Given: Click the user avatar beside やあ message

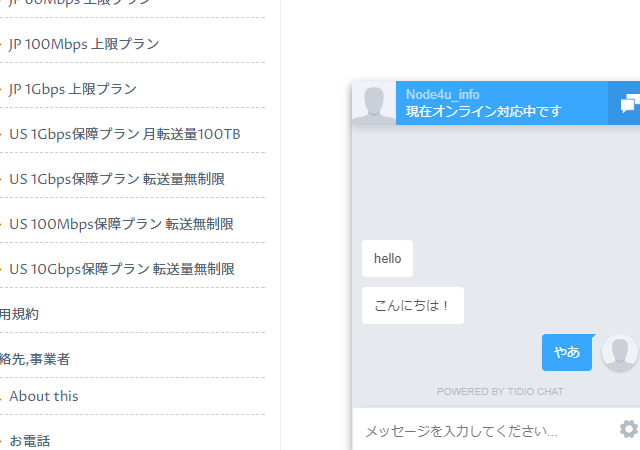Looking at the screenshot, I should 619,353.
